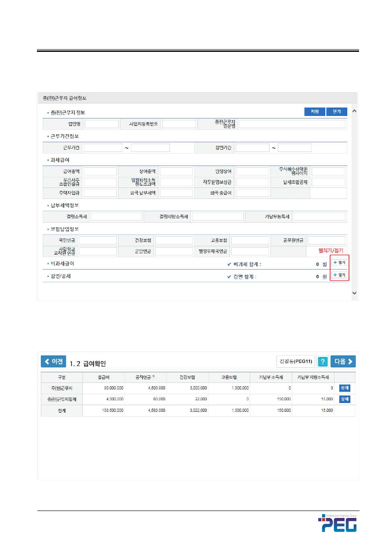Screen dimensions: 392x554
Task: Click the 김길동(PEG11) user box
Action: [x=295, y=361]
